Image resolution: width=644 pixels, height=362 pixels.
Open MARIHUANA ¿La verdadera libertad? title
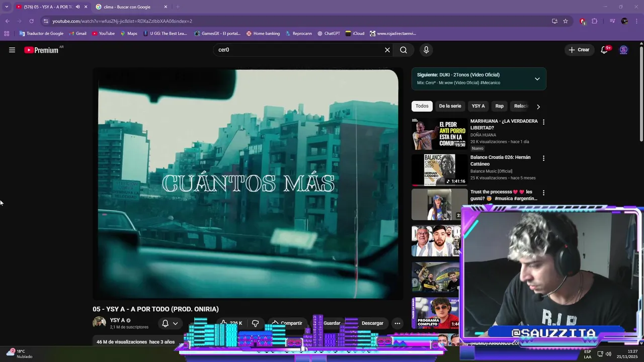coord(504,124)
